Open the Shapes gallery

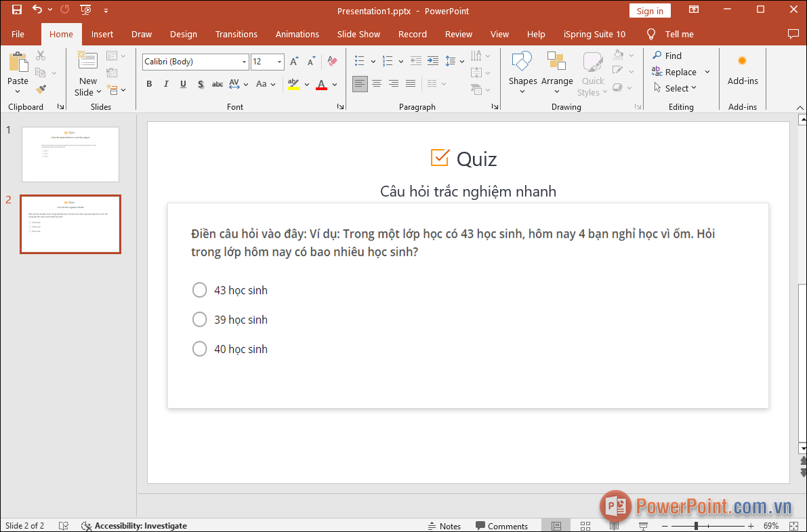pos(522,72)
